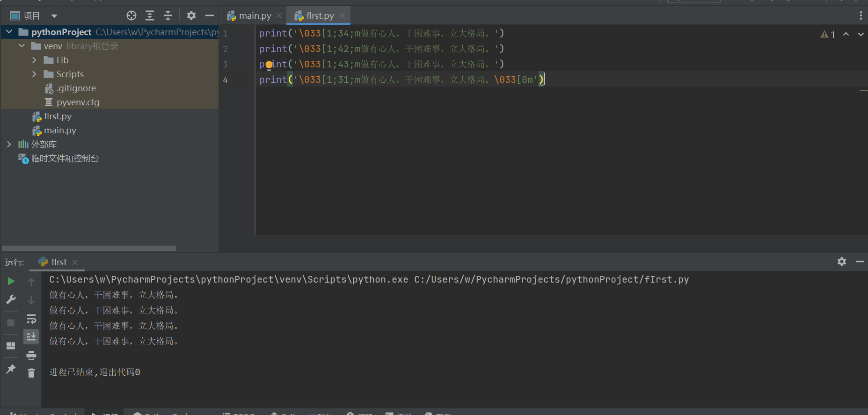Viewport: 868px width, 415px height.
Task: Open editor tabs more options menu
Action: 861,16
